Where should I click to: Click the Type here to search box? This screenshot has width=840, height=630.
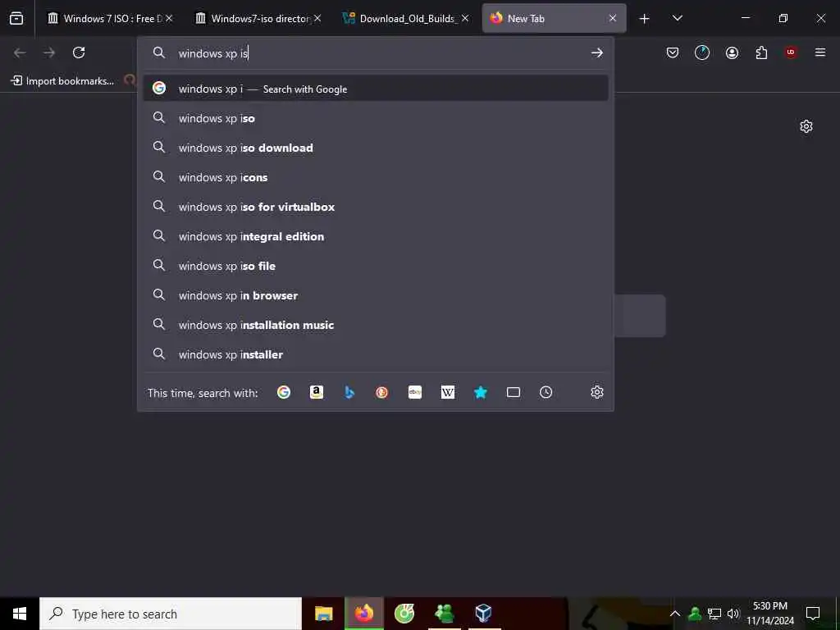pos(171,614)
